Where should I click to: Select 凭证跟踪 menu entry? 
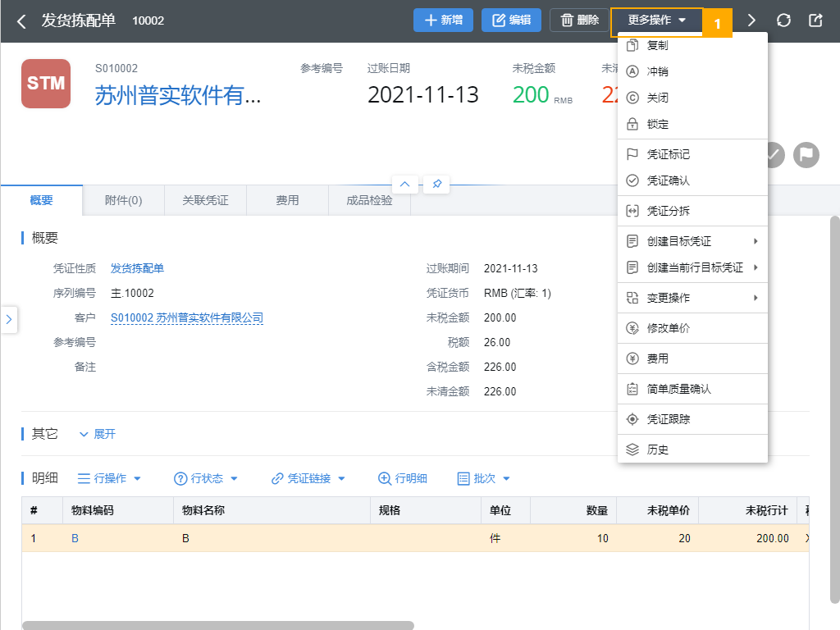point(692,419)
